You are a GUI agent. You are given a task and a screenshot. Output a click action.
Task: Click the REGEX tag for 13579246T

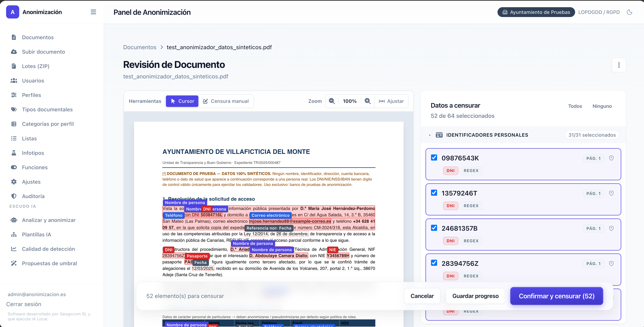tap(471, 206)
